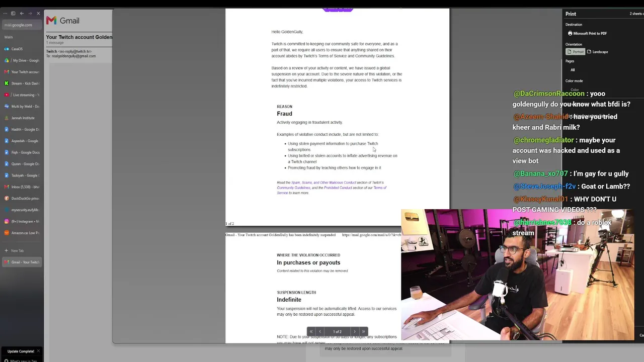
Task: Click the email subject Your Twitch account
Action: [79, 37]
